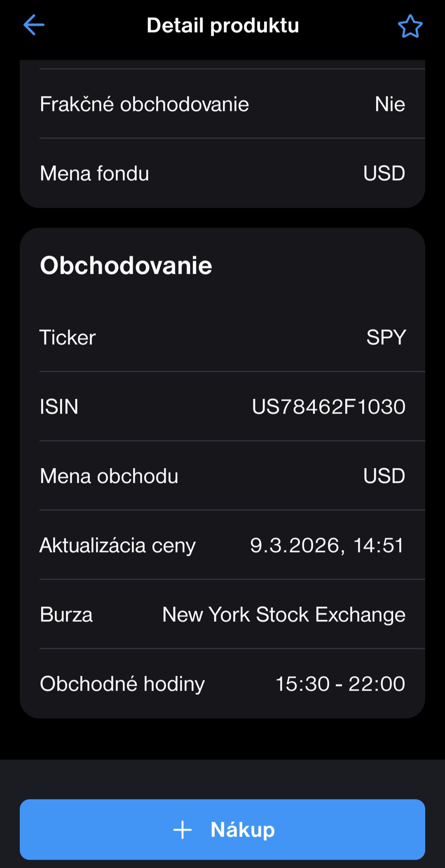445x868 pixels.
Task: Tap the USD value beside Mena obchodu
Action: pyautogui.click(x=384, y=476)
